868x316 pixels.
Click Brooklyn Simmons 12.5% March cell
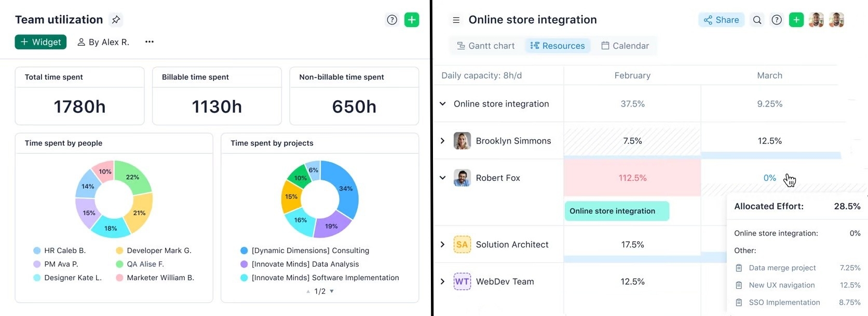pos(769,141)
